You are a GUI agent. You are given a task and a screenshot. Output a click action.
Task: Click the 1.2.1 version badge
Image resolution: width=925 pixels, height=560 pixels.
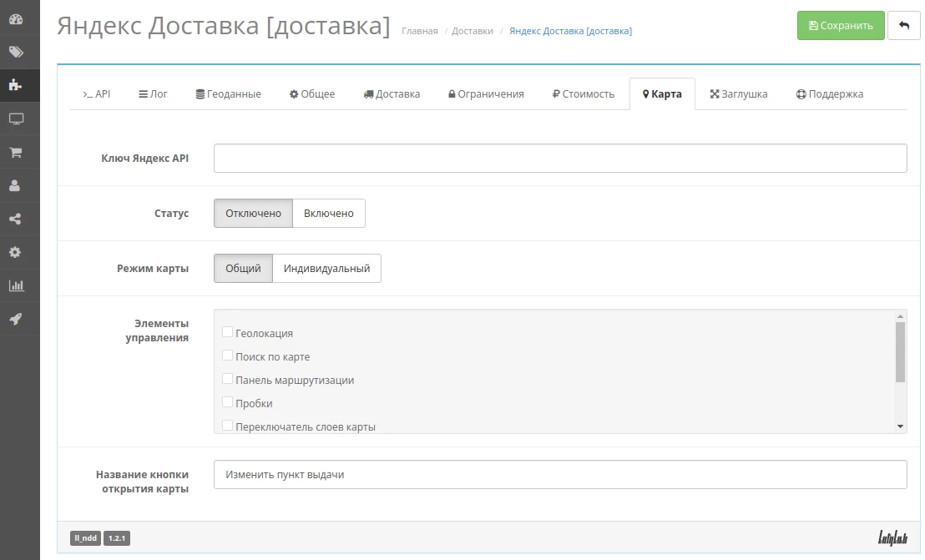[117, 538]
